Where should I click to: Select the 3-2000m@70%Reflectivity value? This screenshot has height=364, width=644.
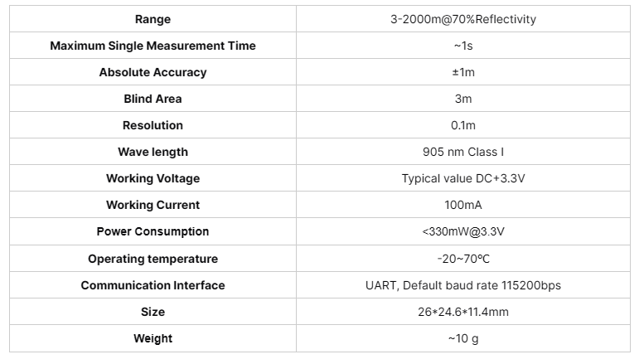pos(462,19)
